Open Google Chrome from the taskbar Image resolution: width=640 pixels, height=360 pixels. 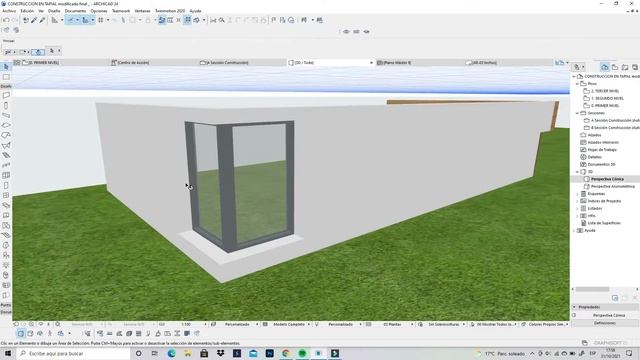286,353
